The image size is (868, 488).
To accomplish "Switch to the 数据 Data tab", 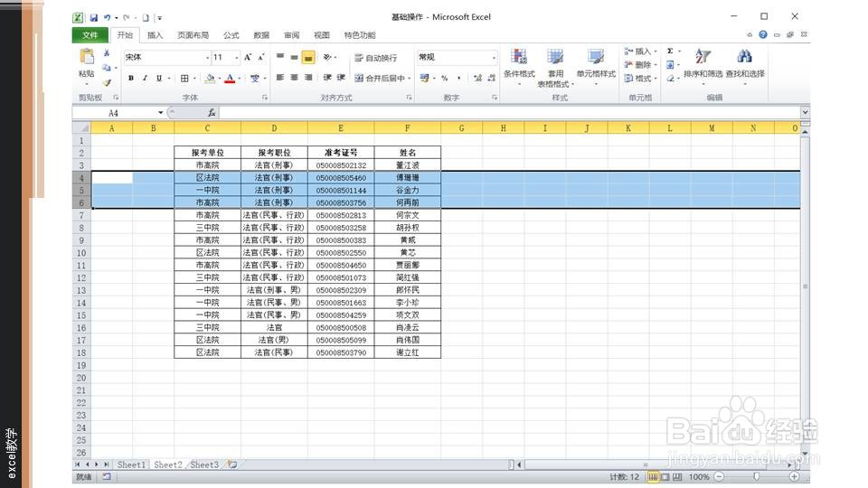I will [x=261, y=35].
